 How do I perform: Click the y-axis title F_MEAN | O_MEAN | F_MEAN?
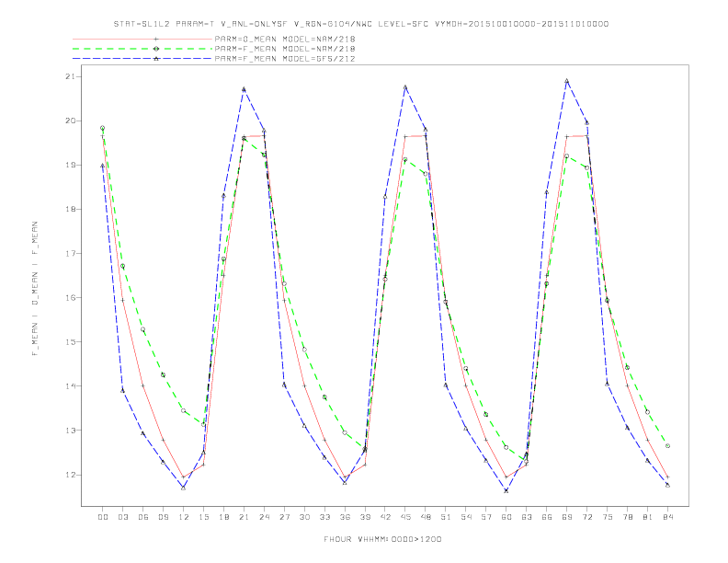tap(35, 289)
